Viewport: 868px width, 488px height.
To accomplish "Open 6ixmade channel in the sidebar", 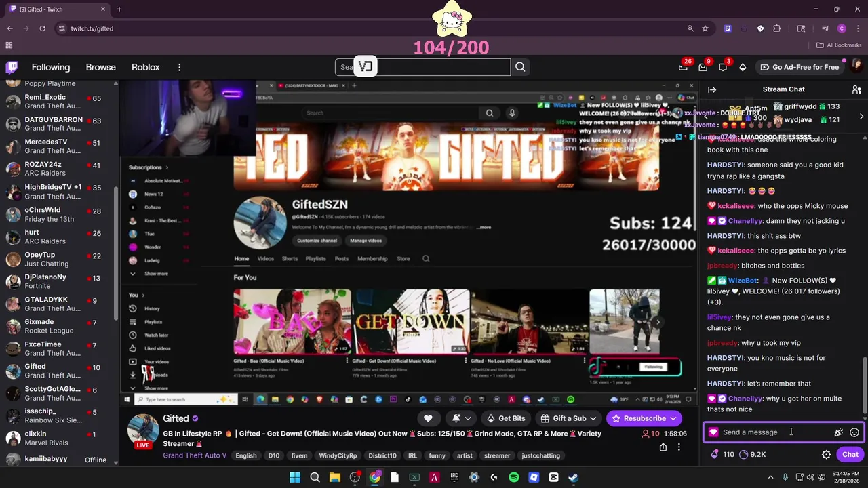I will pos(60,326).
